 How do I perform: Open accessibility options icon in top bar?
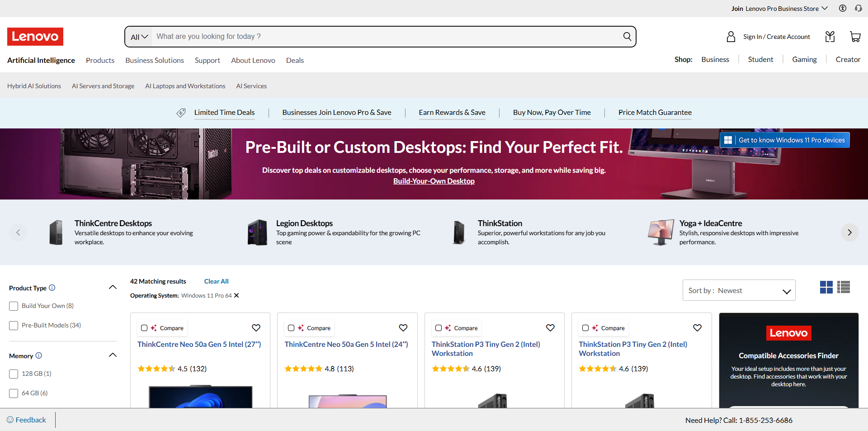click(x=843, y=8)
